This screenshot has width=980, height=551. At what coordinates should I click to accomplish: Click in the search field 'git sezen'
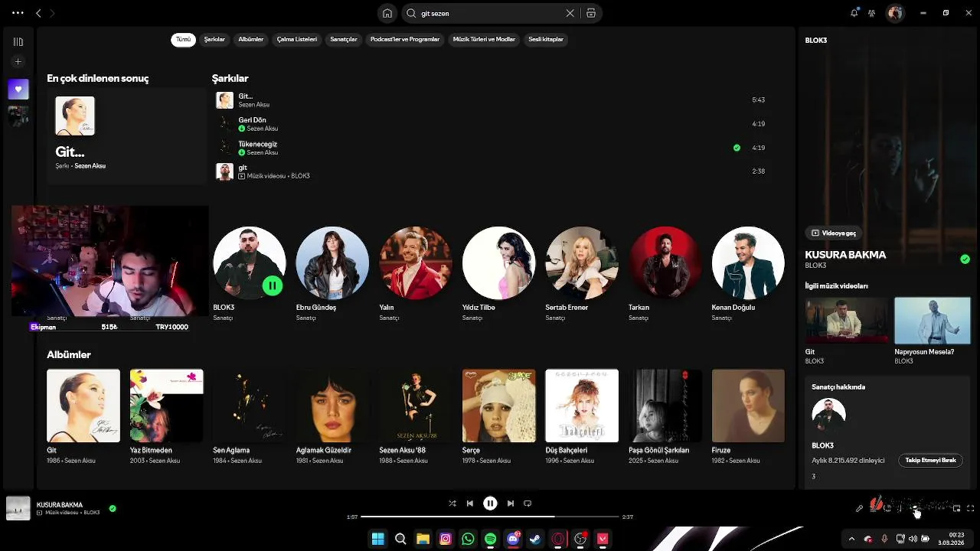coord(490,13)
